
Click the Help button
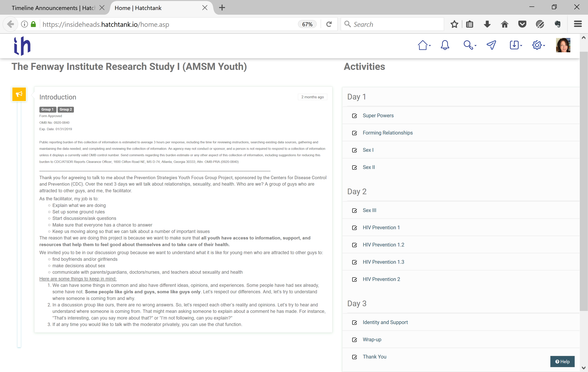562,361
